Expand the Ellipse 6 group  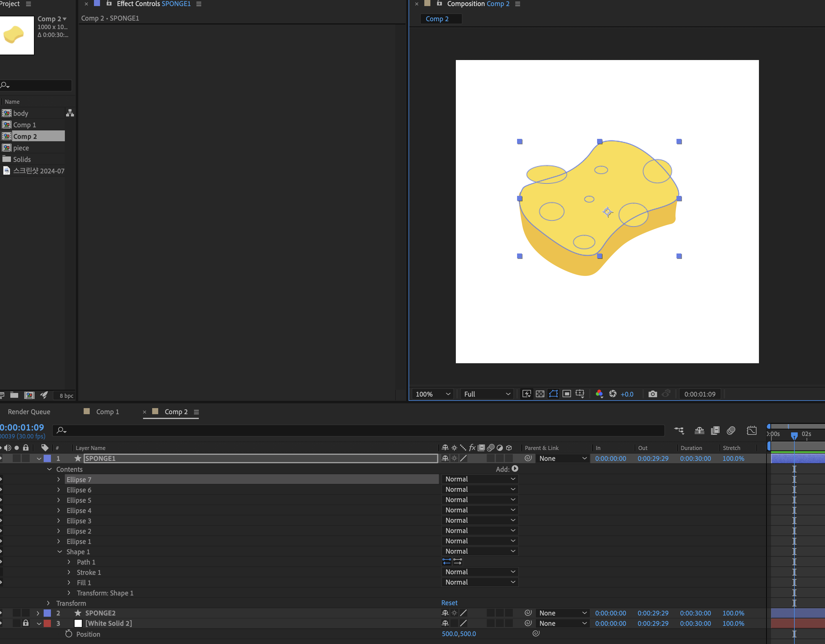58,489
